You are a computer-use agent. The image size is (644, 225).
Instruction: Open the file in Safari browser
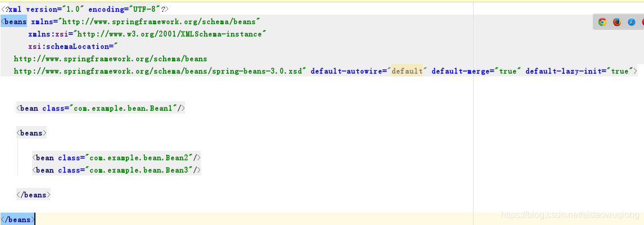pyautogui.click(x=632, y=22)
